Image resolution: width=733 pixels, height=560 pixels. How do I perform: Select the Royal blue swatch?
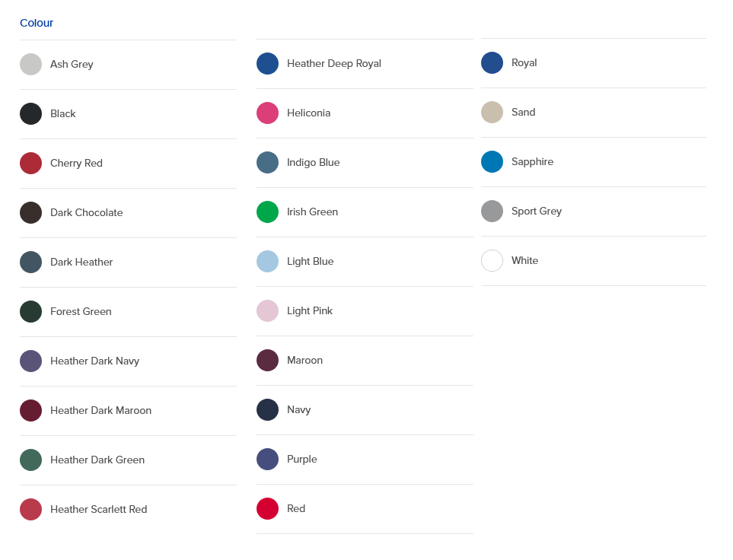[492, 62]
